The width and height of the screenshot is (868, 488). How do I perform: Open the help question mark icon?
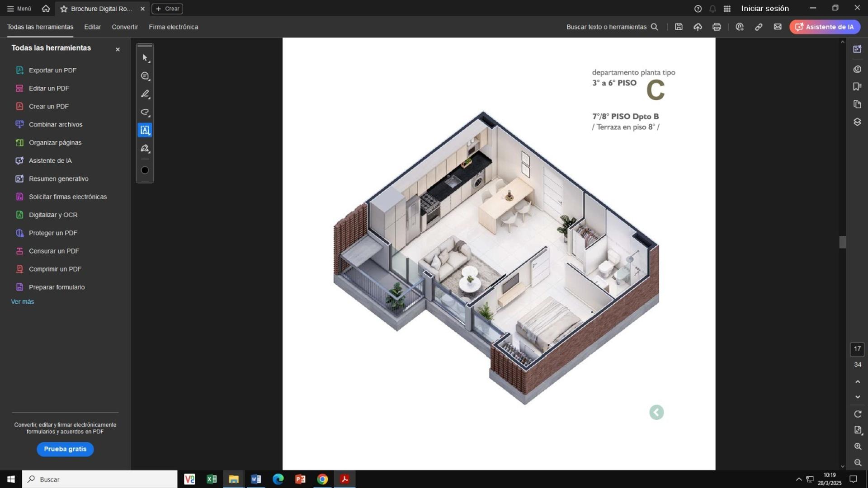(698, 9)
